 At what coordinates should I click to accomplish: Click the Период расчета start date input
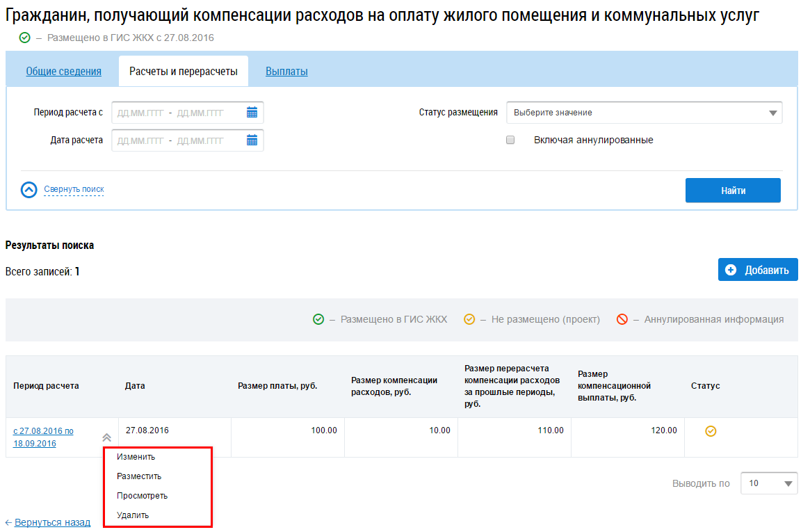140,113
